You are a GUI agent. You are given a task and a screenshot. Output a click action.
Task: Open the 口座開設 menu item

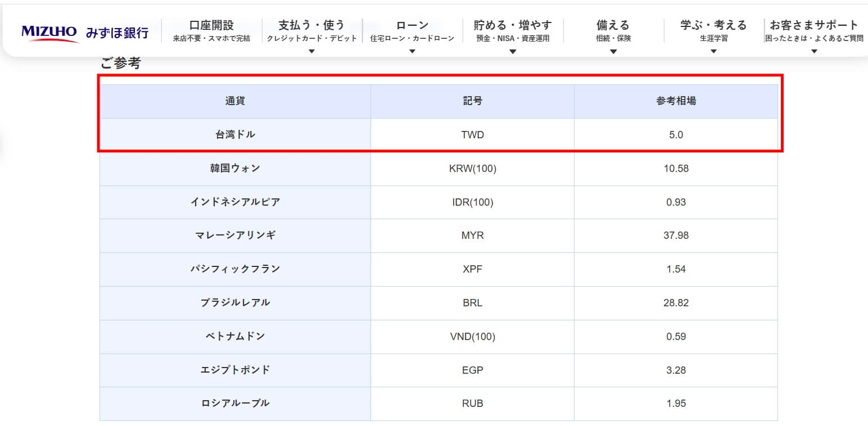click(x=211, y=30)
